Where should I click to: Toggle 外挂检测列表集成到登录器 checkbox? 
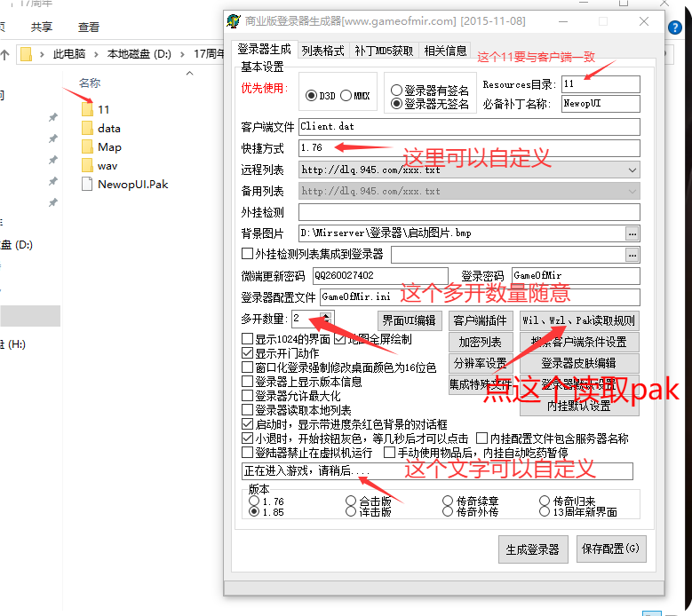[247, 254]
